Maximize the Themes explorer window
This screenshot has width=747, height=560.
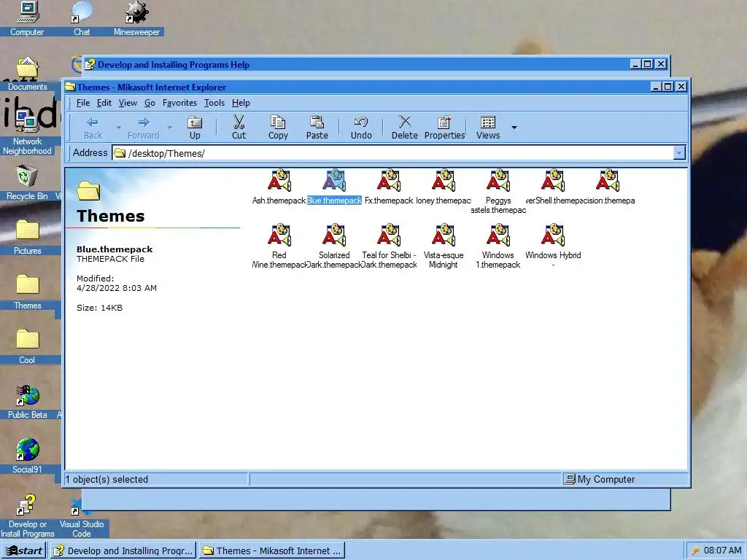(668, 86)
